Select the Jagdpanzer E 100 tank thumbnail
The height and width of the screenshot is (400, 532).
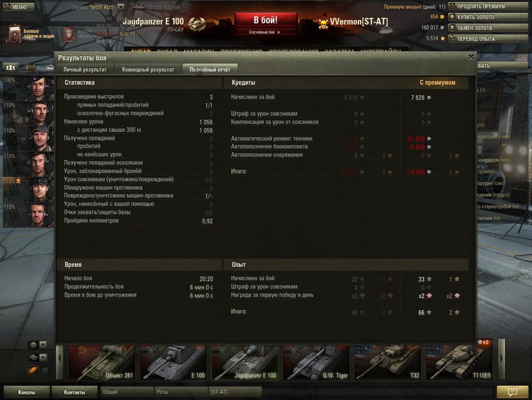click(245, 362)
